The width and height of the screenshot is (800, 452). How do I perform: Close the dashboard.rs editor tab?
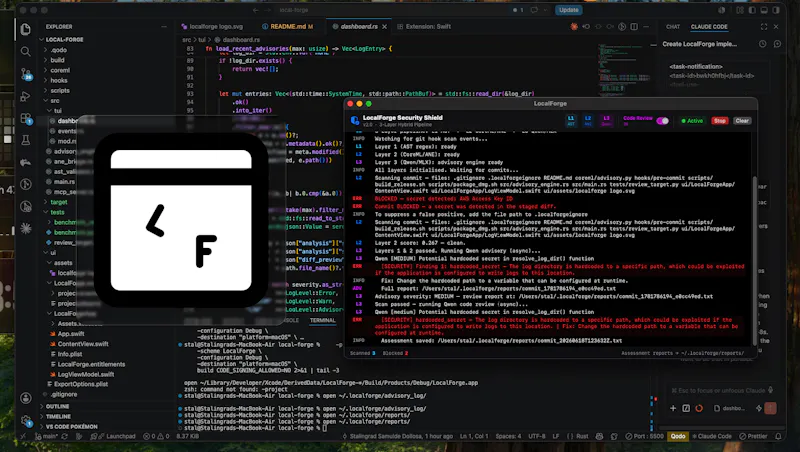[384, 27]
